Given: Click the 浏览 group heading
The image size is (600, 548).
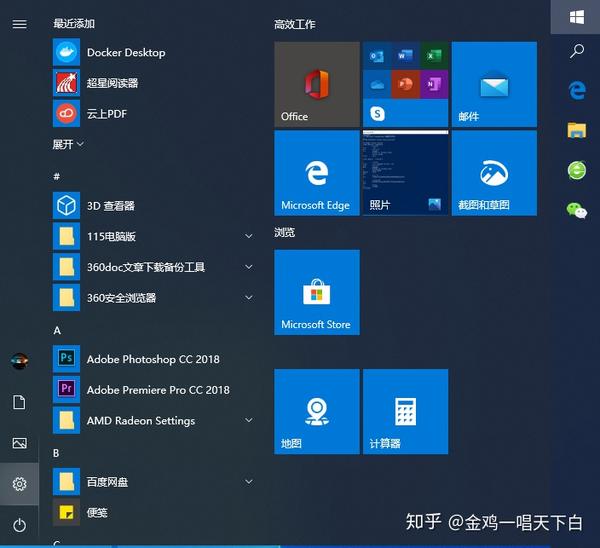Looking at the screenshot, I should tap(284, 232).
